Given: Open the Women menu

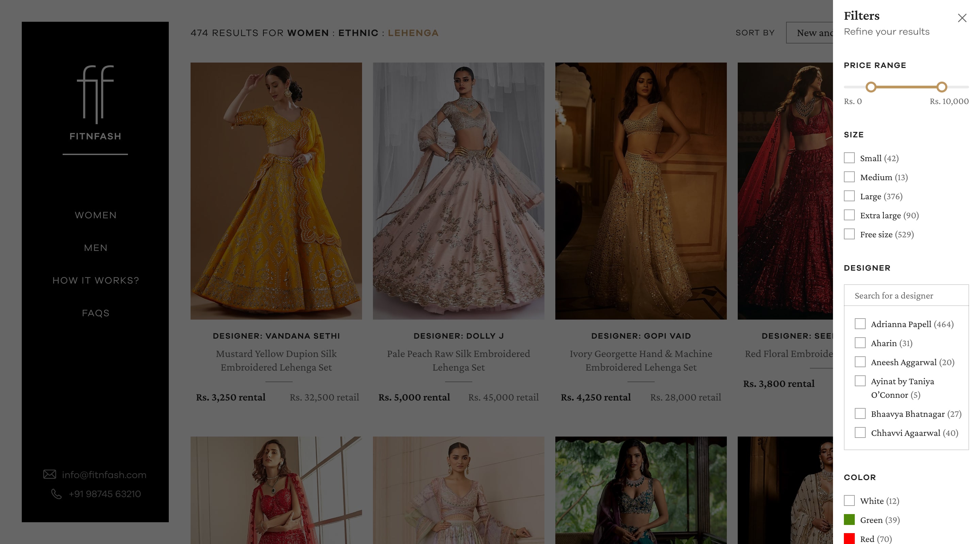Looking at the screenshot, I should point(96,215).
